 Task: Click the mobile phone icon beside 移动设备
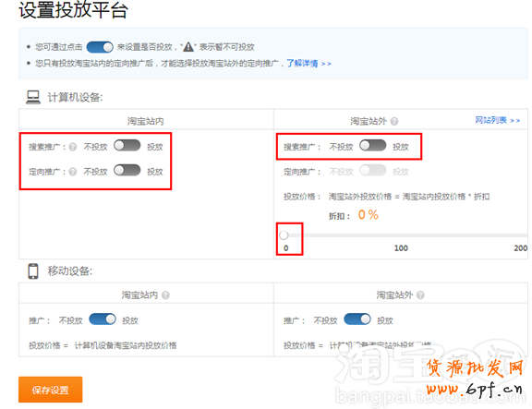(x=33, y=271)
